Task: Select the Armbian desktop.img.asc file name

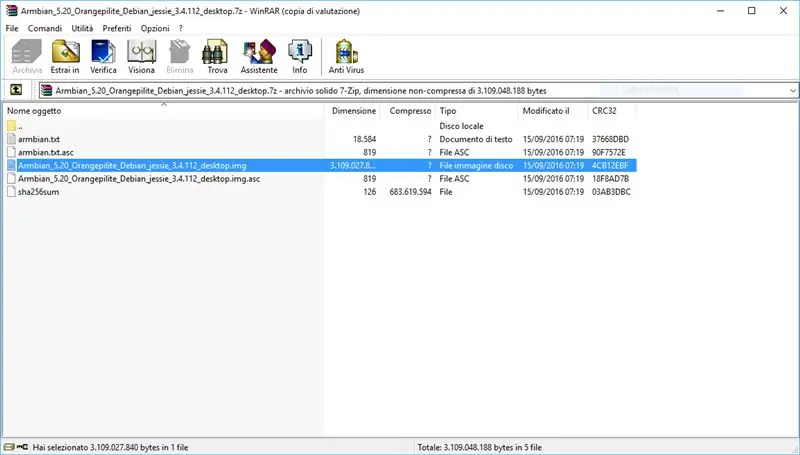Action: pos(139,179)
